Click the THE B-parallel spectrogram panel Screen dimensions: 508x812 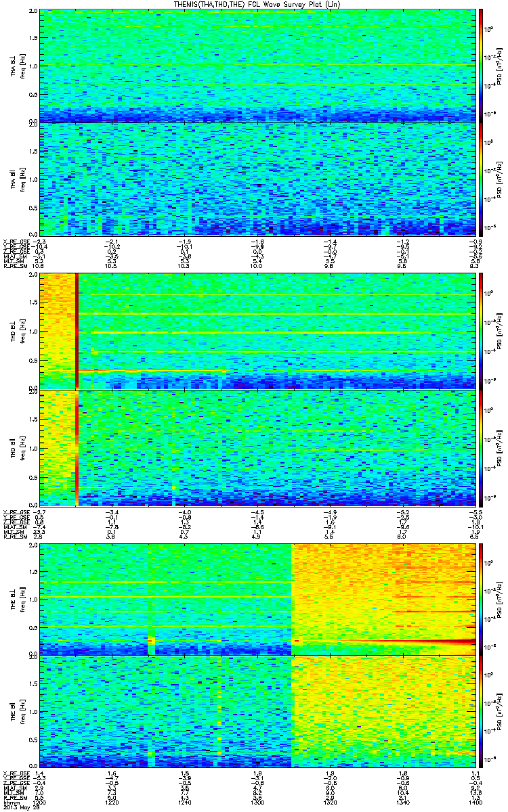(257, 712)
